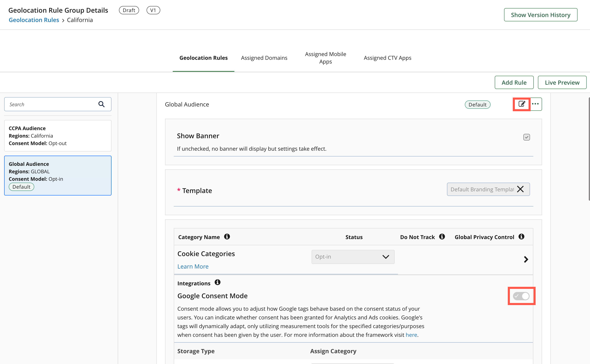Click the edit icon for Global Audience

pyautogui.click(x=521, y=104)
